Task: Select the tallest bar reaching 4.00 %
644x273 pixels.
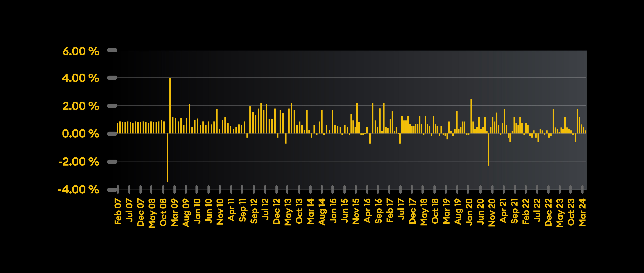Action: [170, 105]
